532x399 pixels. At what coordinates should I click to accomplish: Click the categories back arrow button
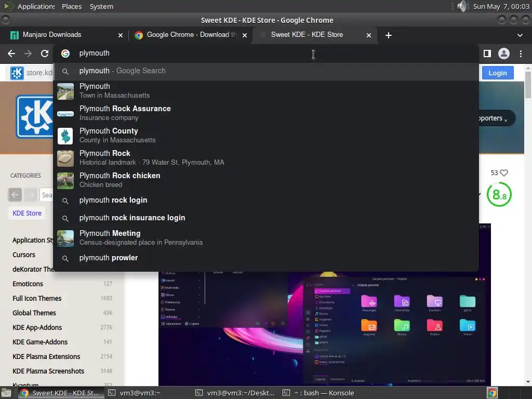[x=15, y=195]
